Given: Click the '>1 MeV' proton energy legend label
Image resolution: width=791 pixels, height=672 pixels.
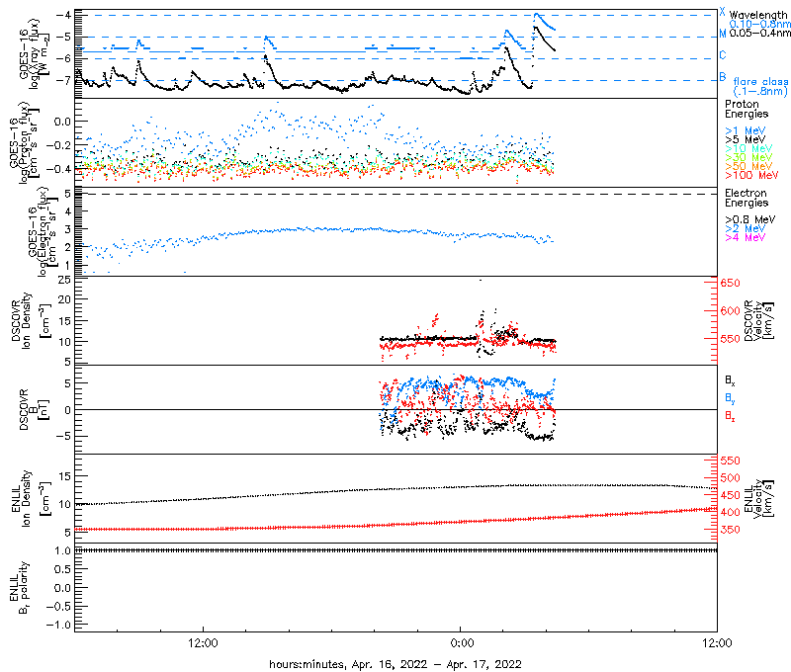Looking at the screenshot, I should pos(746,130).
